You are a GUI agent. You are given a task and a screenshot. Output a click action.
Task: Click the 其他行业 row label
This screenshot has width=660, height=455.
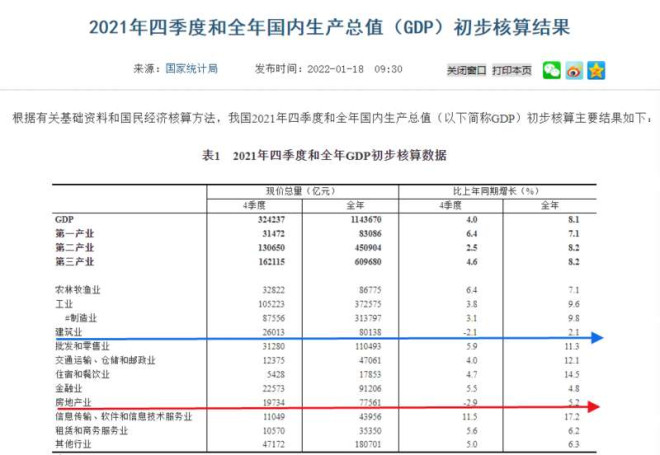(73, 444)
